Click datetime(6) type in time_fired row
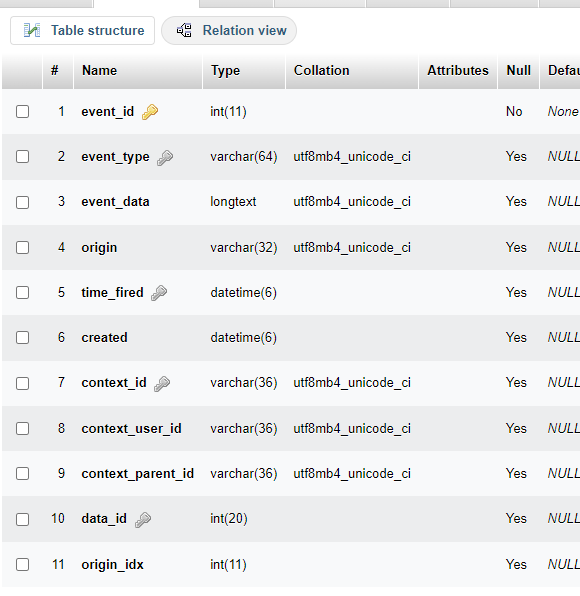 point(243,293)
